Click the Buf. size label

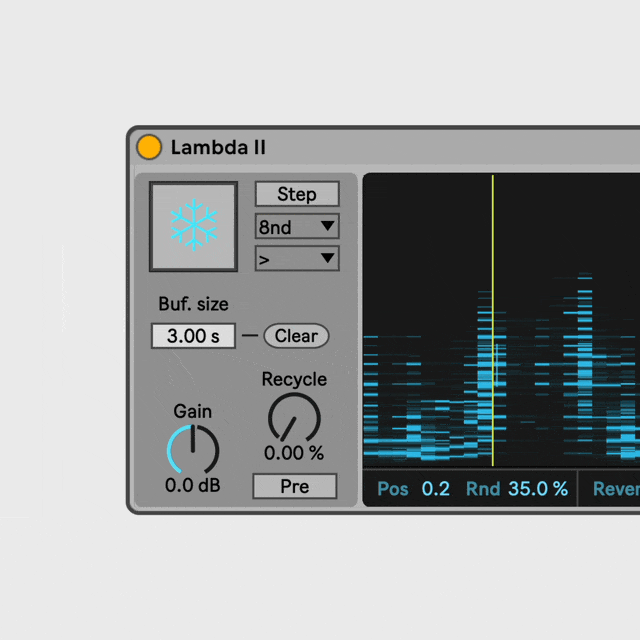pos(193,304)
